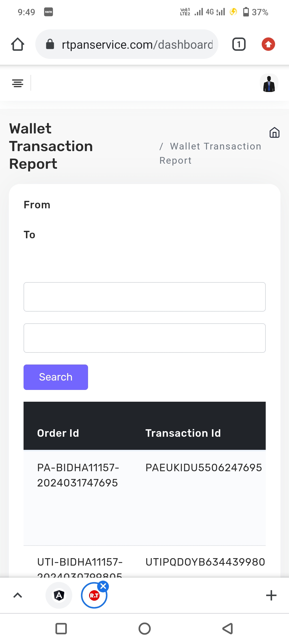Click the Search button
The height and width of the screenshot is (644, 289).
point(56,377)
